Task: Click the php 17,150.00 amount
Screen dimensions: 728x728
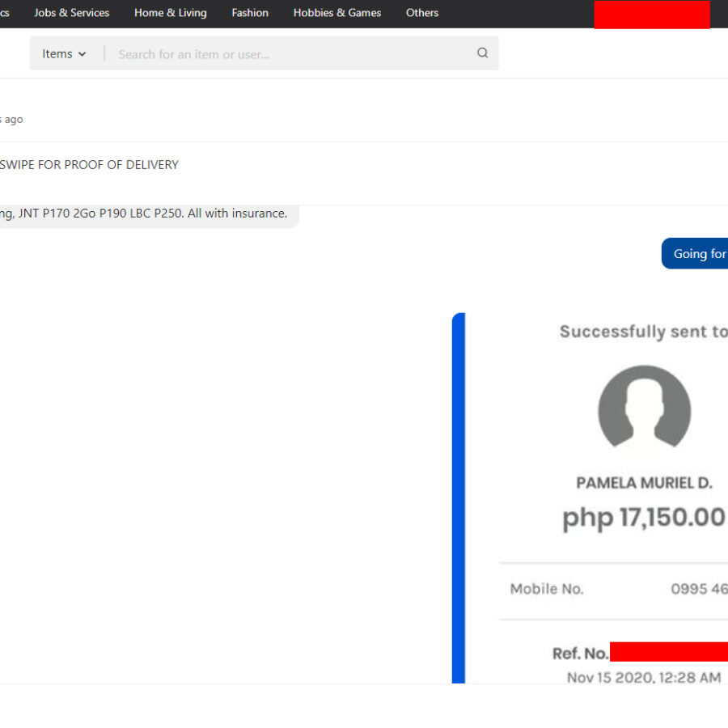Action: (644, 517)
